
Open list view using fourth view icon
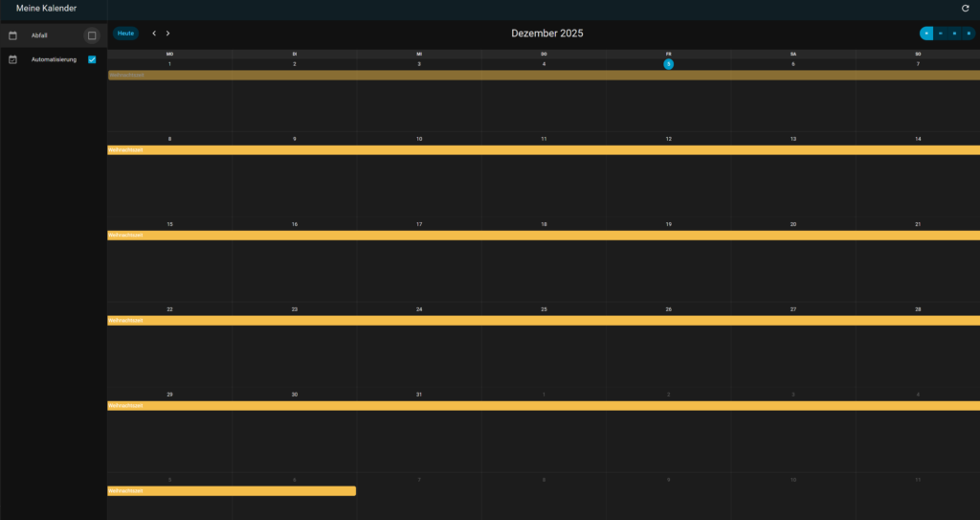pos(969,34)
